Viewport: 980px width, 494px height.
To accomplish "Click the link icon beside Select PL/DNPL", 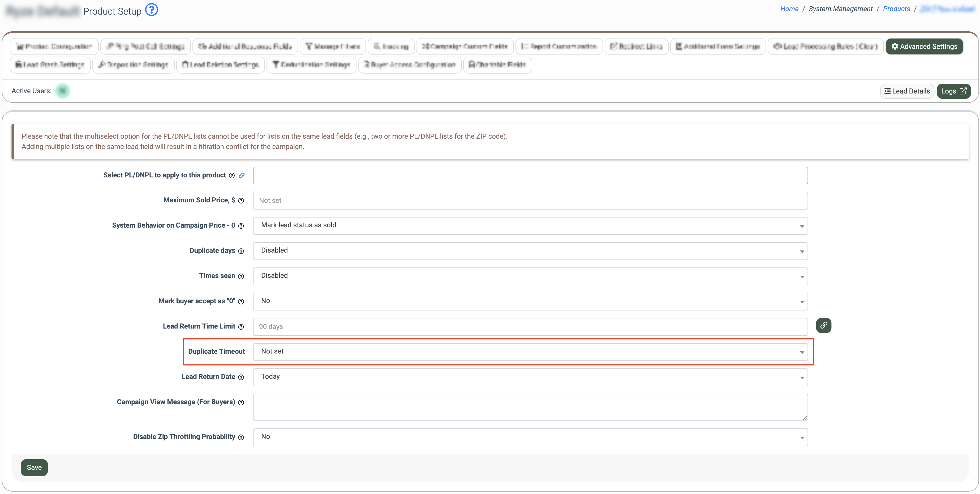I will 242,176.
